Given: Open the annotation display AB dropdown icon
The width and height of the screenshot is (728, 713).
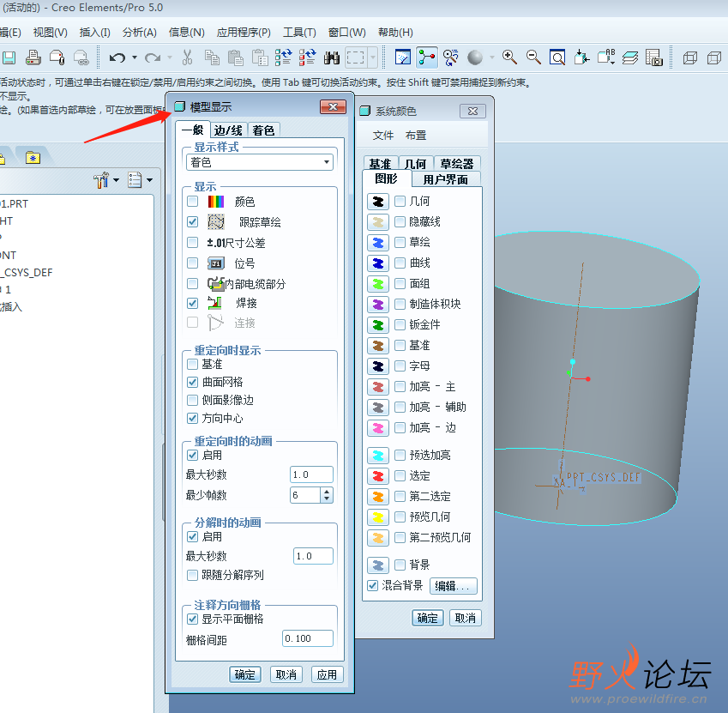Looking at the screenshot, I should click(606, 57).
